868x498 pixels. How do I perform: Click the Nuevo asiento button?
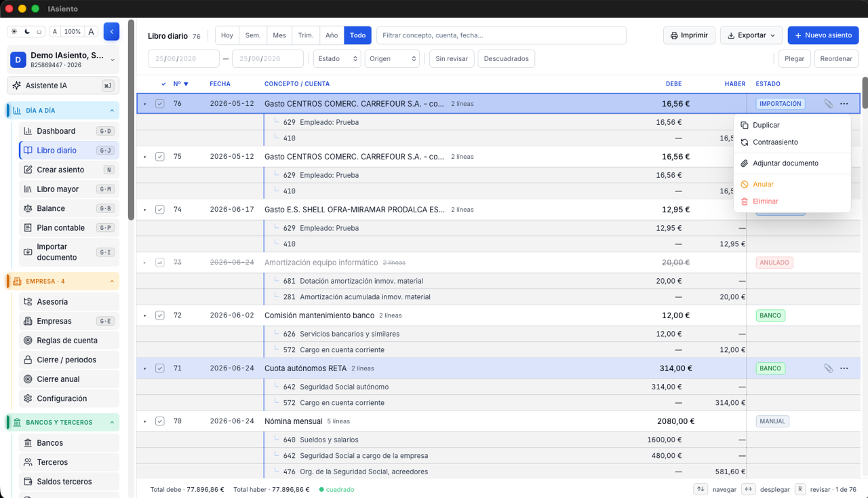[x=823, y=35]
